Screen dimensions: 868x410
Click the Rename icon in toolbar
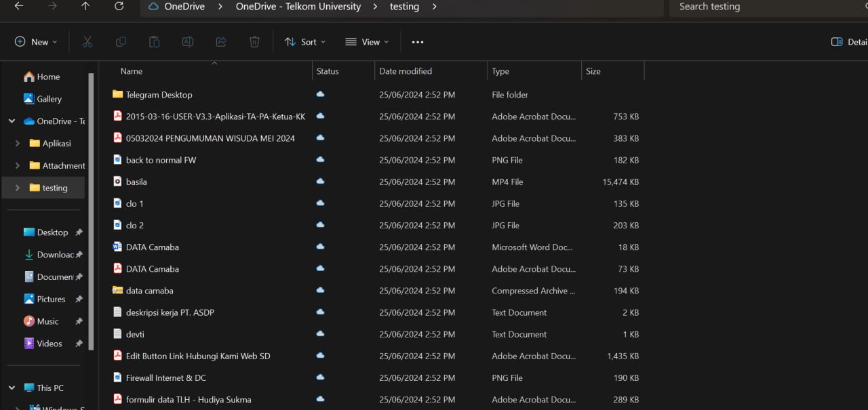188,42
